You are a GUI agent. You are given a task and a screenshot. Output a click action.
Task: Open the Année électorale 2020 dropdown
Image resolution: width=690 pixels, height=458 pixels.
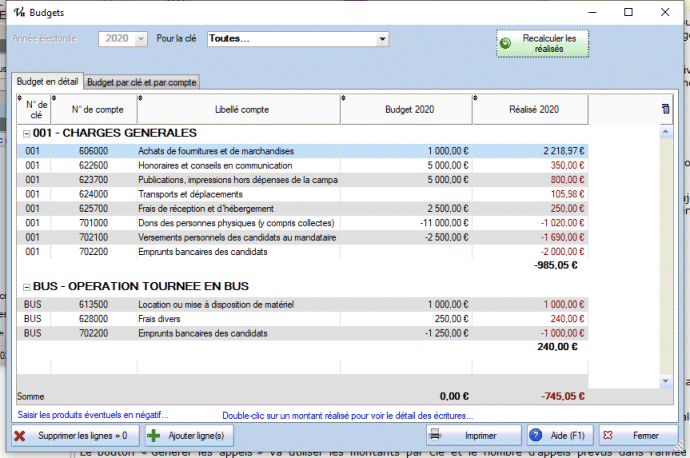point(140,39)
